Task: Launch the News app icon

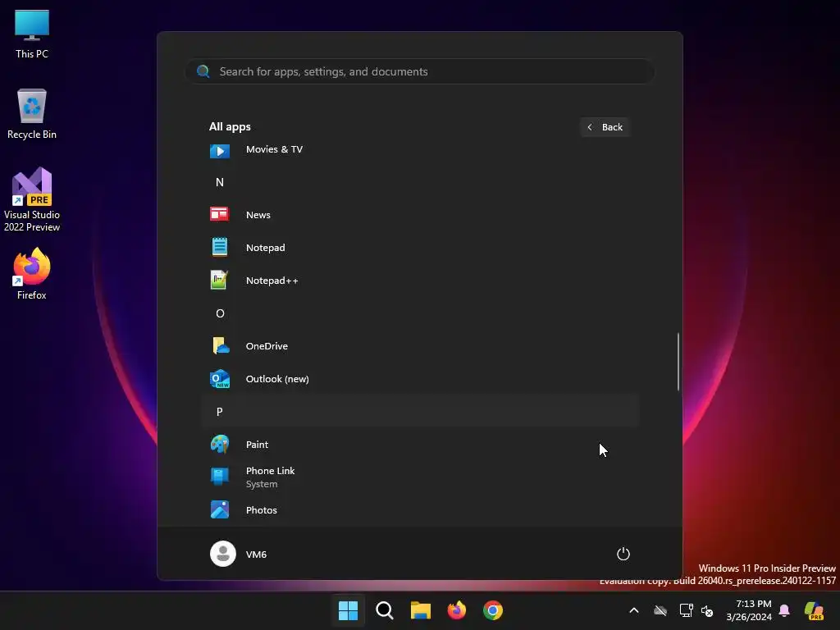Action: point(220,214)
